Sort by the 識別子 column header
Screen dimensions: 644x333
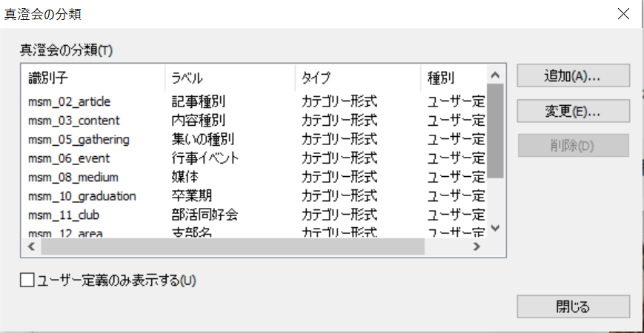[93, 78]
